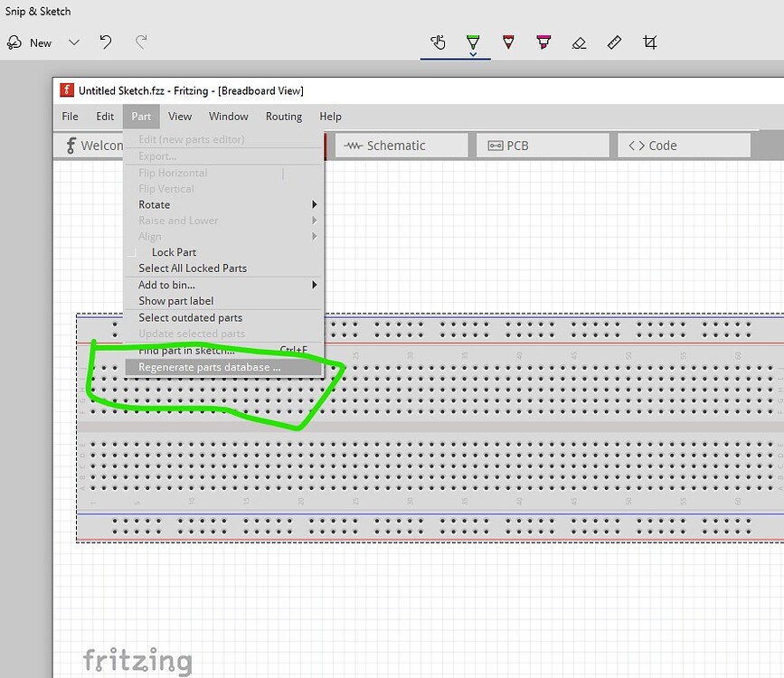This screenshot has height=678, width=784.
Task: Click the undo arrow in Snip & Sketch
Action: click(106, 42)
